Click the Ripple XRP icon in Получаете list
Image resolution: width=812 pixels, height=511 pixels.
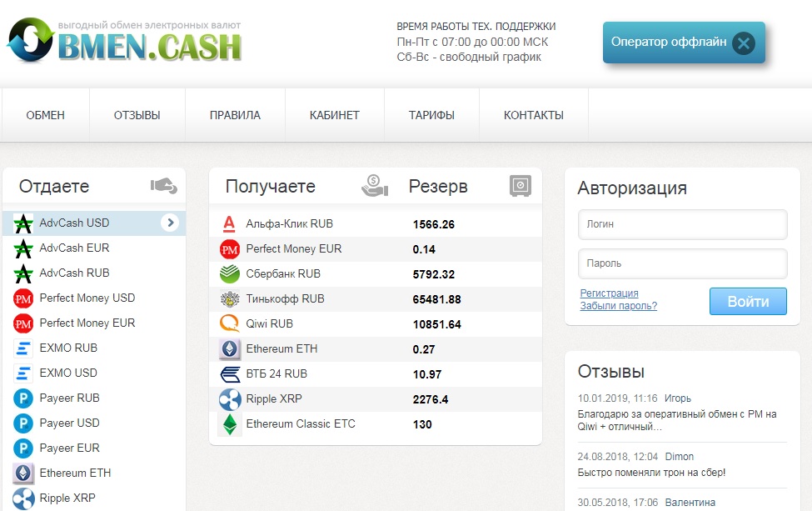tap(229, 399)
